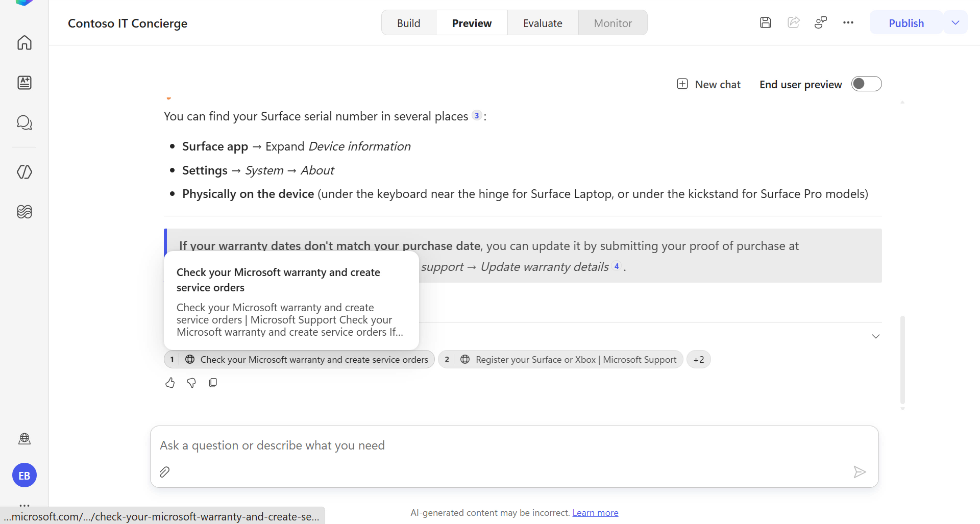Switch to the Evaluate tab

point(543,23)
